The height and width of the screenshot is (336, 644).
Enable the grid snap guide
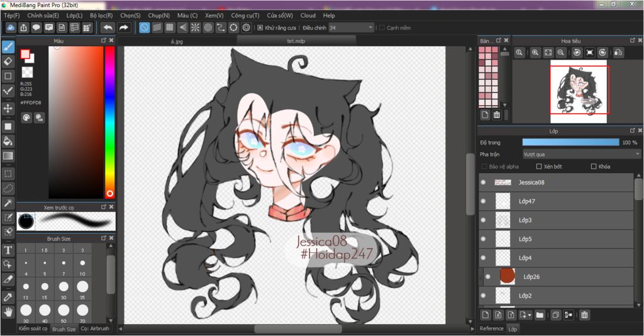pos(170,28)
